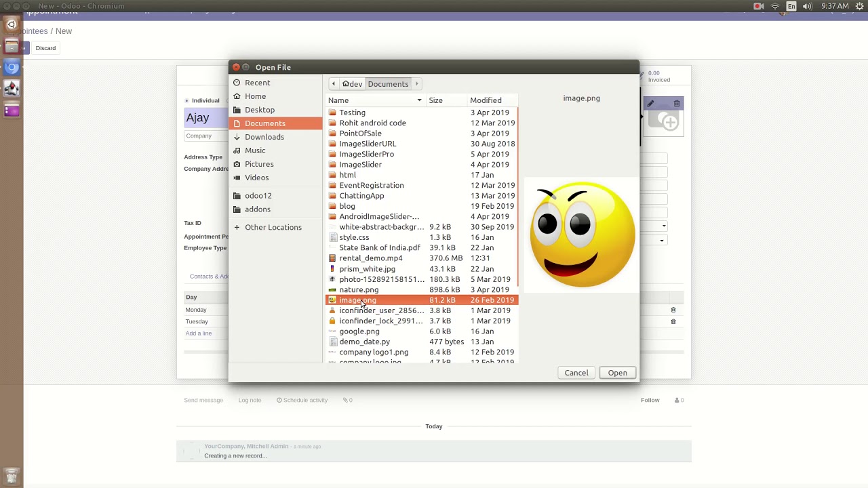Select the nature.png file
The width and height of the screenshot is (868, 488).
click(x=421, y=290)
